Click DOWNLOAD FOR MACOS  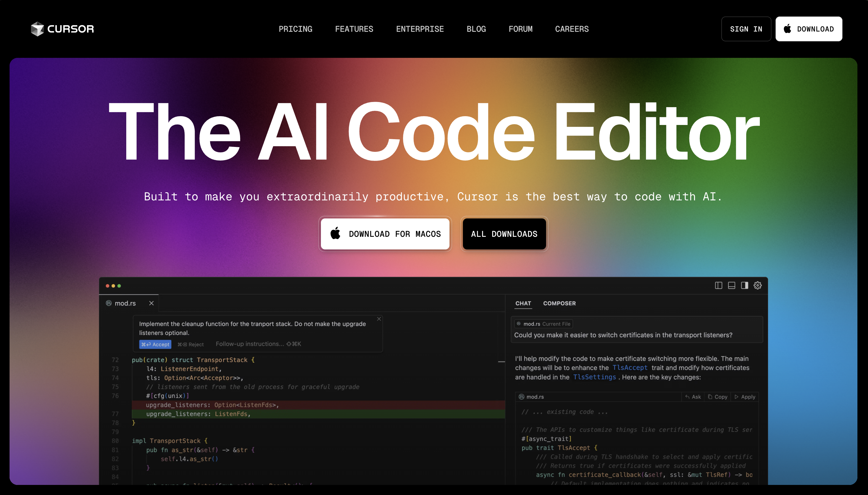tap(384, 234)
